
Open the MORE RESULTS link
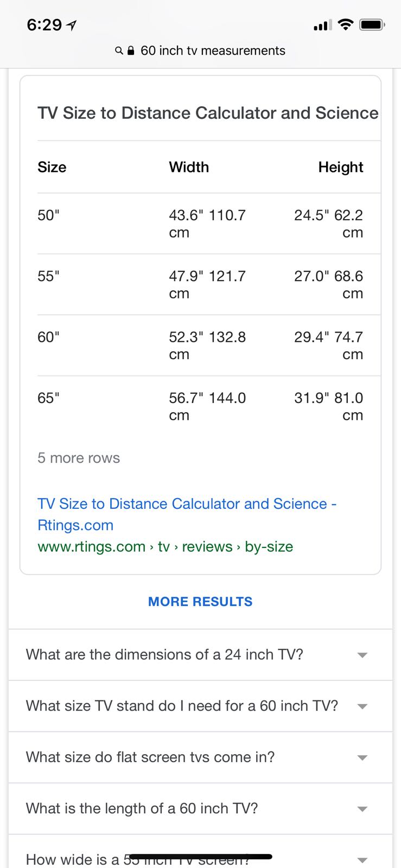200,602
